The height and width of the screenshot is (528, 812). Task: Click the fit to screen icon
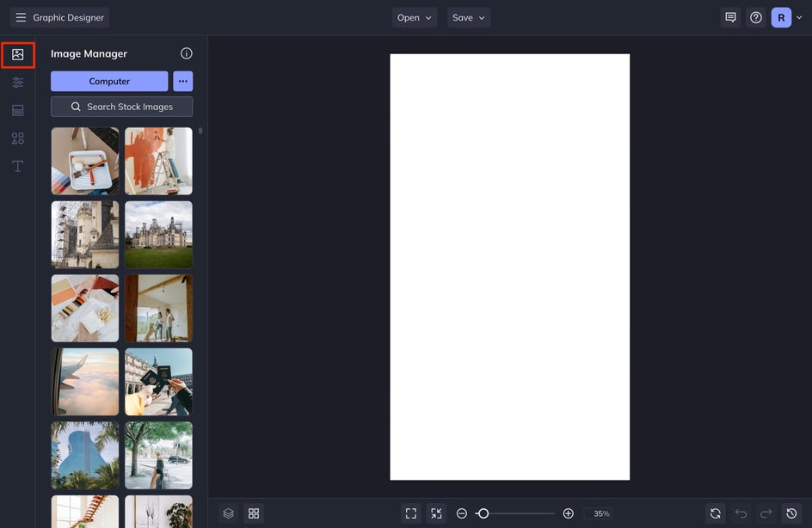[411, 513]
